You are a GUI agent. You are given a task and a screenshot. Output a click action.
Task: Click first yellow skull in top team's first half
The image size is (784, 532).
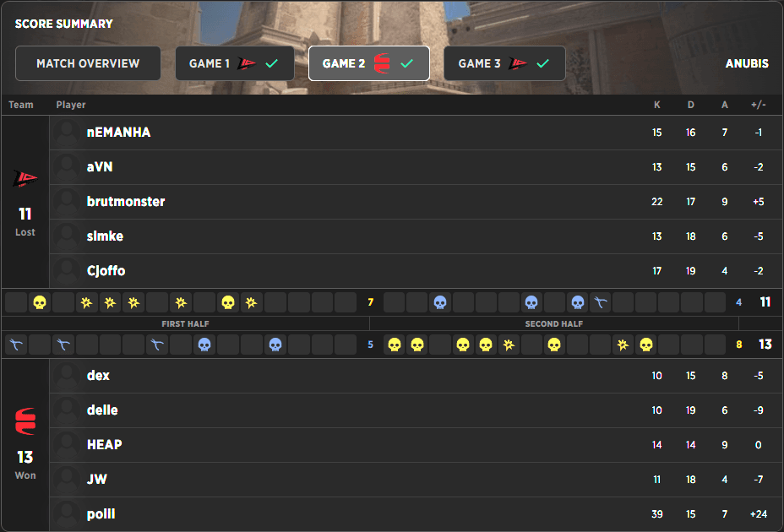point(40,302)
